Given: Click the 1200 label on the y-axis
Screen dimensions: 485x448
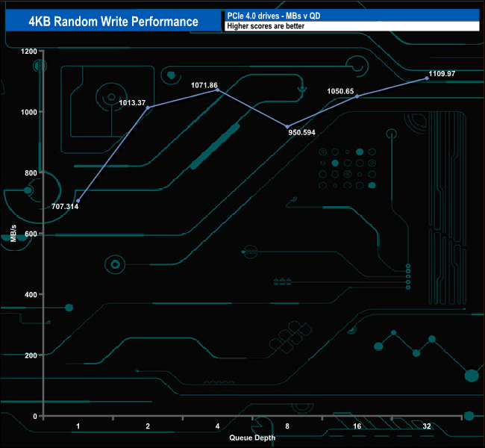Looking at the screenshot, I should [29, 52].
